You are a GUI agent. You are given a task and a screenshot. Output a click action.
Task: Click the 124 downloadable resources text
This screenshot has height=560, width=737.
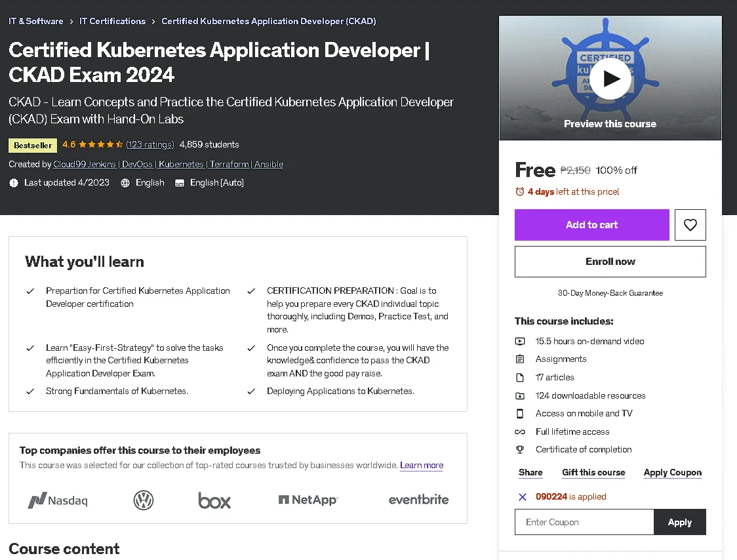click(x=590, y=396)
